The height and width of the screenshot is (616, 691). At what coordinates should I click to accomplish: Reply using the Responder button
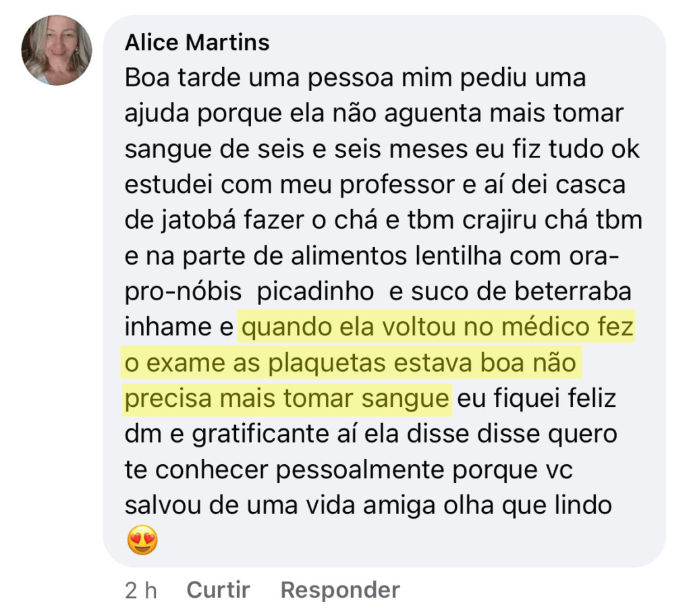340,590
